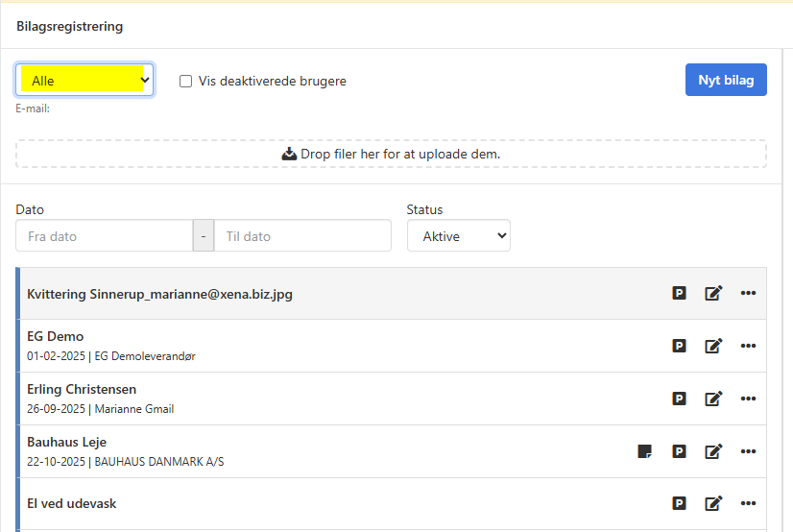Click the Fra dato input field
Screen dimensions: 793x532
104,236
